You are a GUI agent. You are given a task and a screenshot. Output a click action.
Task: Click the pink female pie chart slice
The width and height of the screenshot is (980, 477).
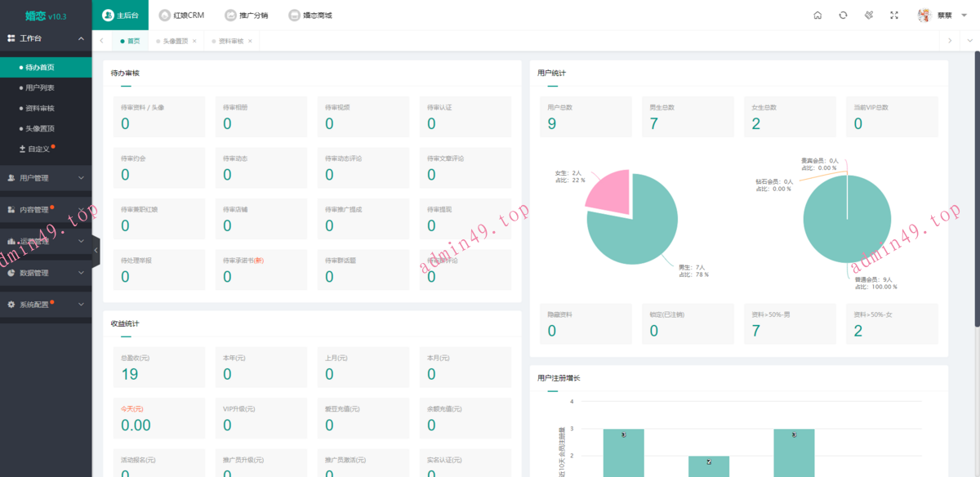608,191
